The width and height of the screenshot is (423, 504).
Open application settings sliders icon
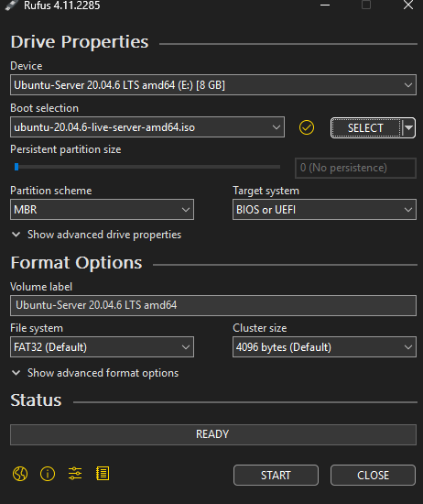tap(75, 474)
